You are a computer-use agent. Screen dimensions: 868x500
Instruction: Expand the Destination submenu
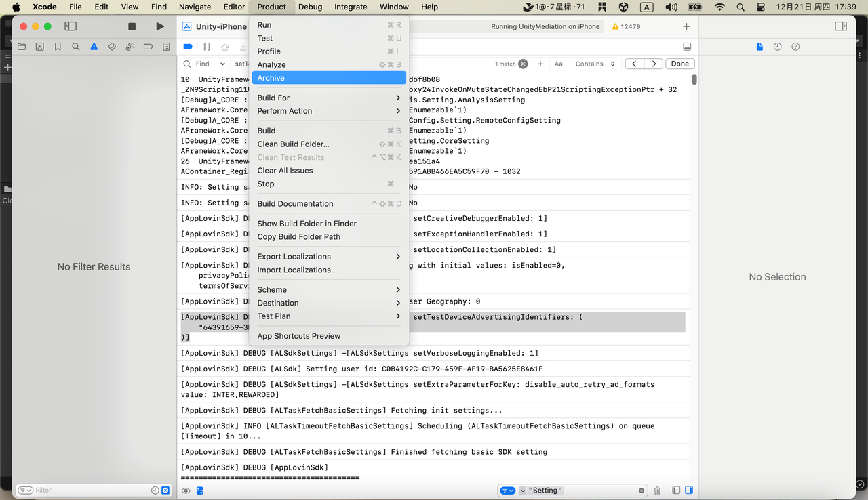pos(329,303)
